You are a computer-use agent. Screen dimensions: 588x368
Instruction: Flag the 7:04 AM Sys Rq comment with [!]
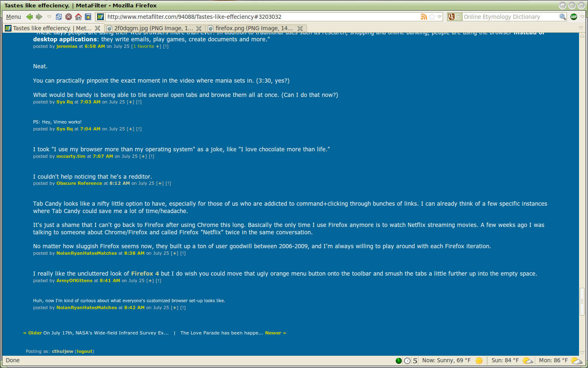139,129
